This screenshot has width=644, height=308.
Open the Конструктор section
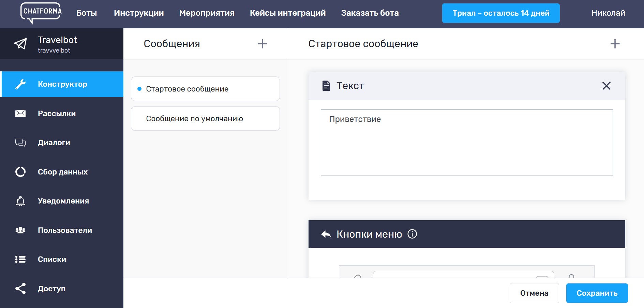coord(62,84)
